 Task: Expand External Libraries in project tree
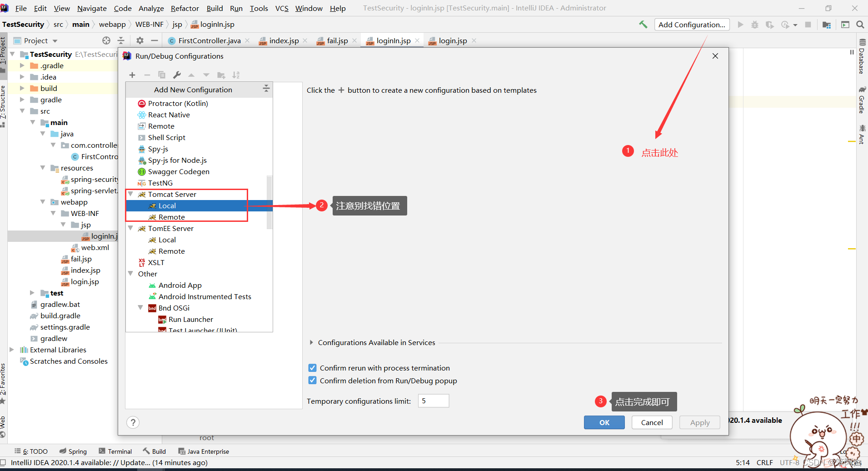[12, 350]
